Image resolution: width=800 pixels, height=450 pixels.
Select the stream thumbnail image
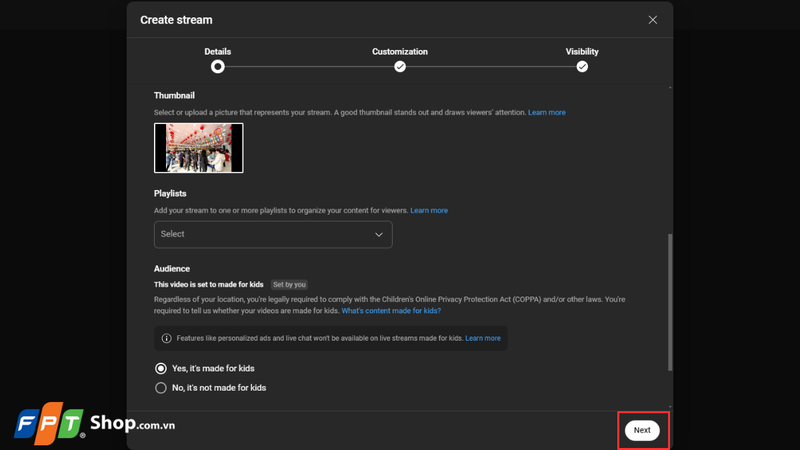coord(198,148)
